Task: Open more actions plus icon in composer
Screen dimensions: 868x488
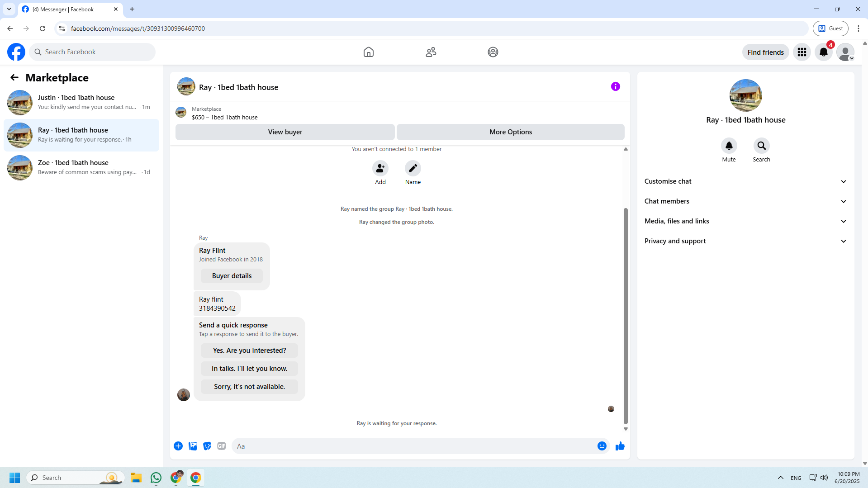Action: (178, 446)
